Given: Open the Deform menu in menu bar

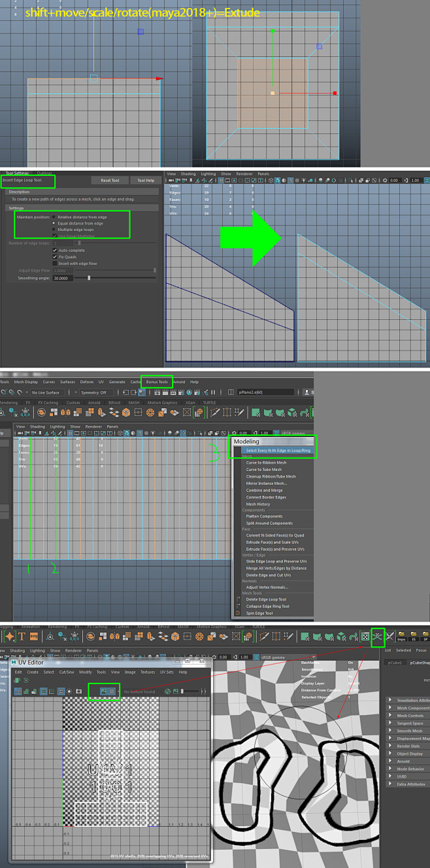Looking at the screenshot, I should tap(86, 382).
